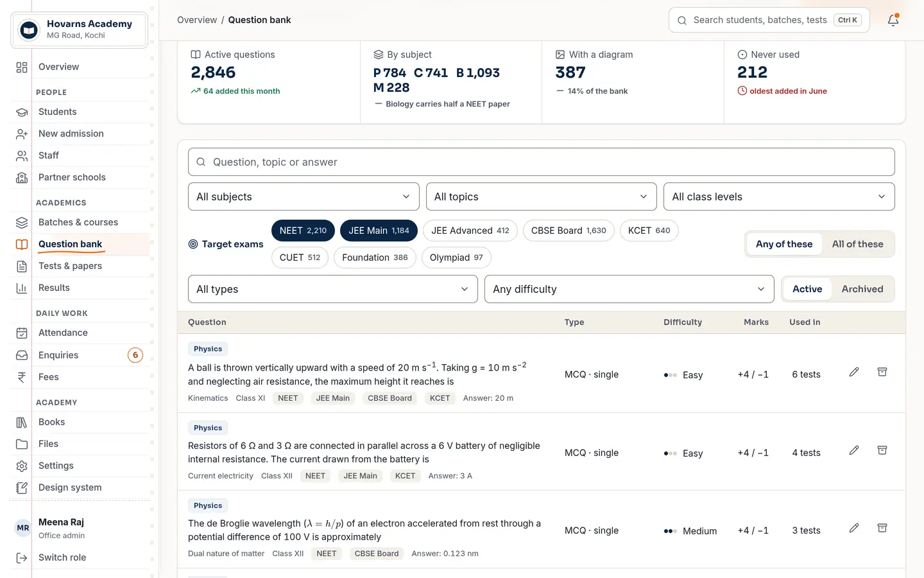Archive the ball thrown vertically question

[x=882, y=372]
